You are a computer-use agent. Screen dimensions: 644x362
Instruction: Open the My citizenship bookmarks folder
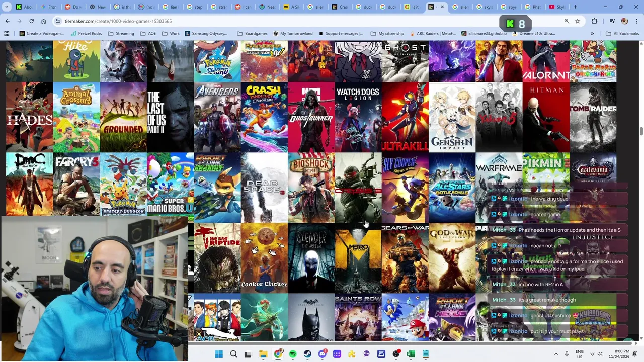(387, 34)
